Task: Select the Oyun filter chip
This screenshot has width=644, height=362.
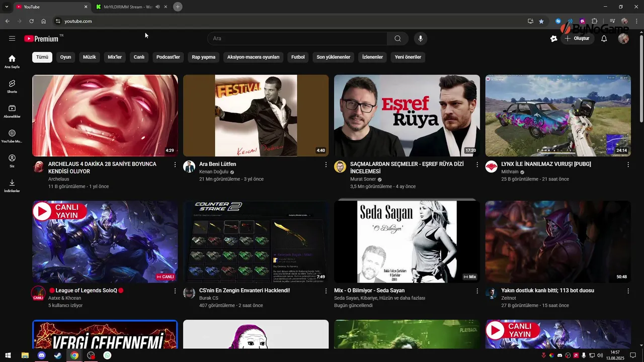Action: [x=65, y=57]
